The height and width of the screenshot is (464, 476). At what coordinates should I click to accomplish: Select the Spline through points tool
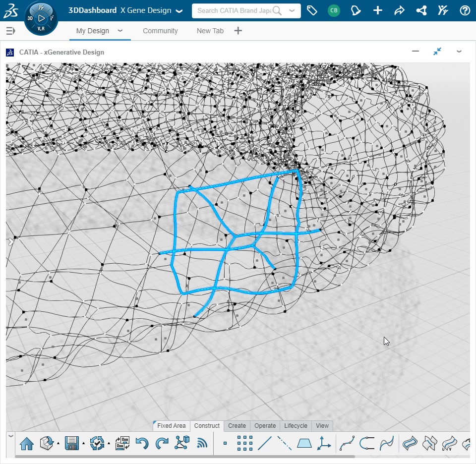pyautogui.click(x=347, y=443)
